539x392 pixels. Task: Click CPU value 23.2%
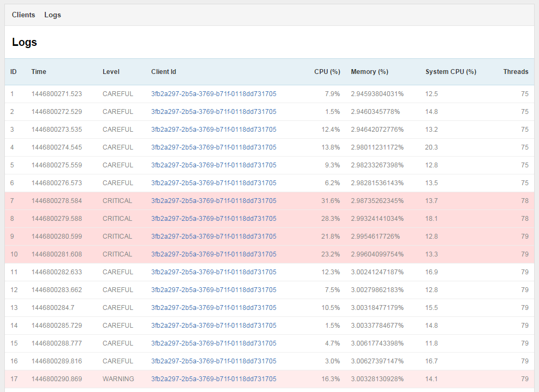[331, 254]
